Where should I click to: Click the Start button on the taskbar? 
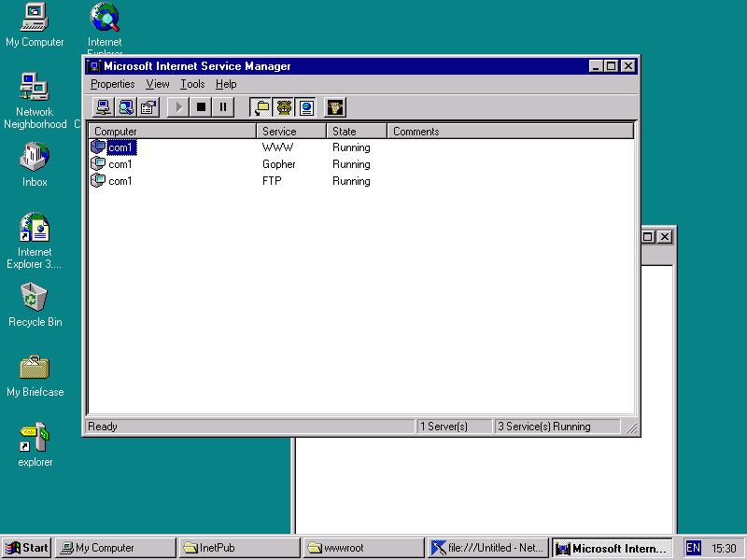coord(27,548)
